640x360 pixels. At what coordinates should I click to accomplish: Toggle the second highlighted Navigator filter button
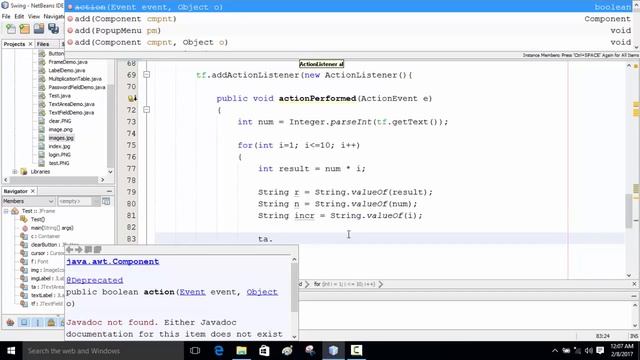(24, 322)
